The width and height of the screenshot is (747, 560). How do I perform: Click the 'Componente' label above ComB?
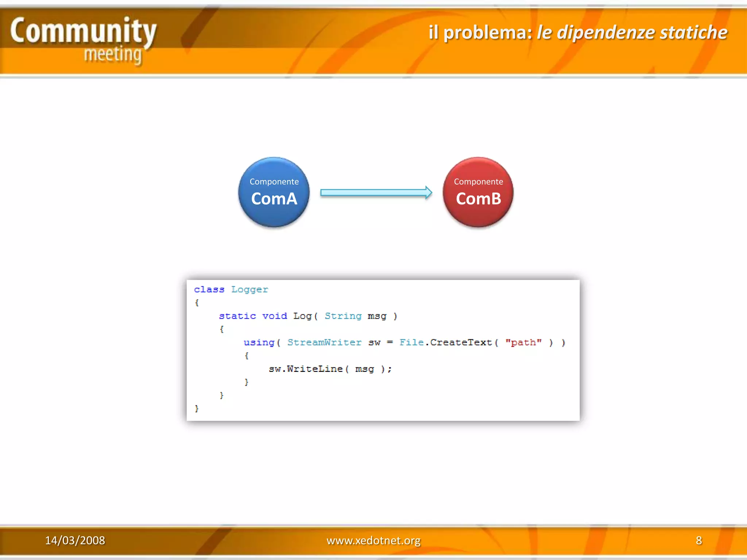(478, 182)
